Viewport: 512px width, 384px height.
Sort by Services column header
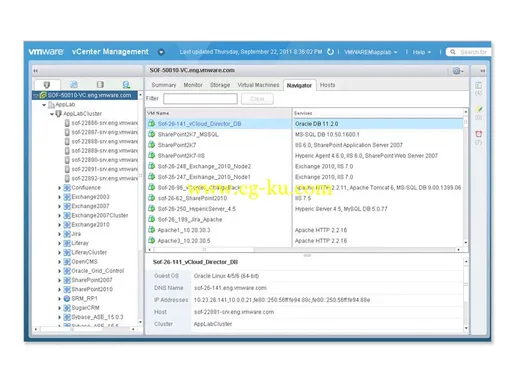pos(378,113)
